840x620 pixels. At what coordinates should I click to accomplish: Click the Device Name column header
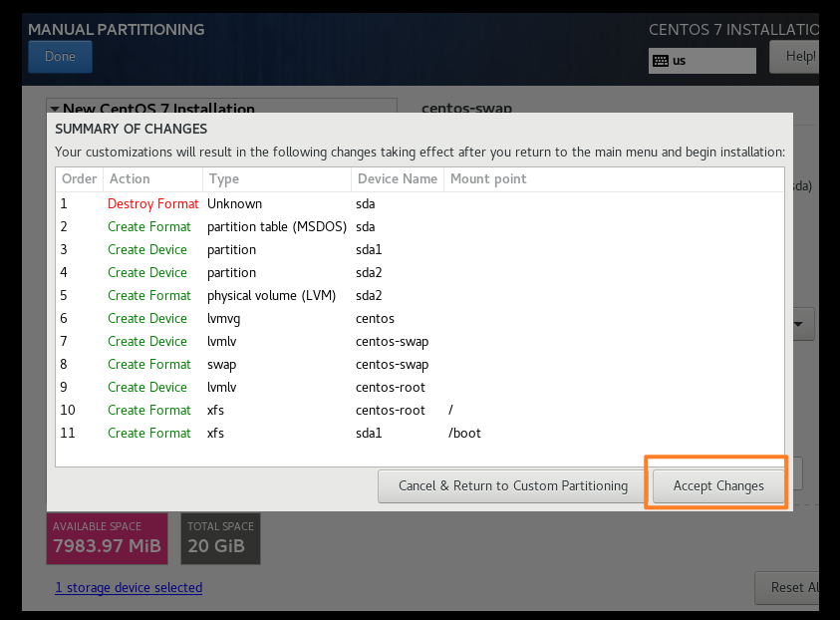point(398,179)
